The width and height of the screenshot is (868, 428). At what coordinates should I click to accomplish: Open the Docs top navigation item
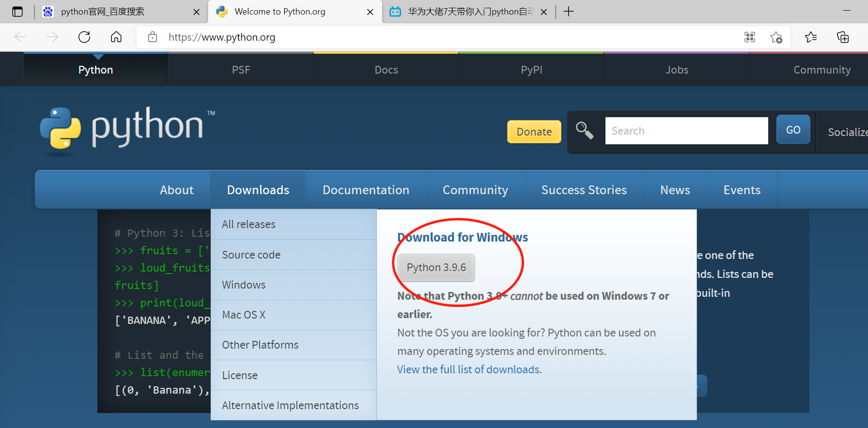click(386, 70)
